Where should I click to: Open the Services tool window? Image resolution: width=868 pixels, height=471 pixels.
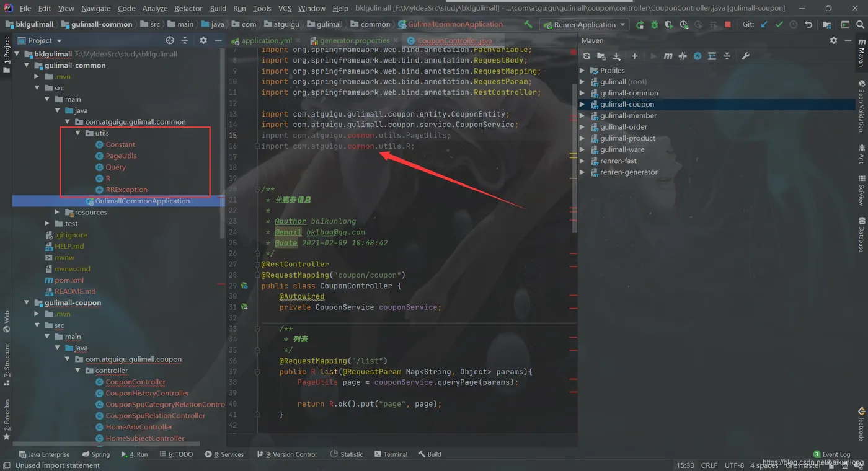click(x=224, y=454)
